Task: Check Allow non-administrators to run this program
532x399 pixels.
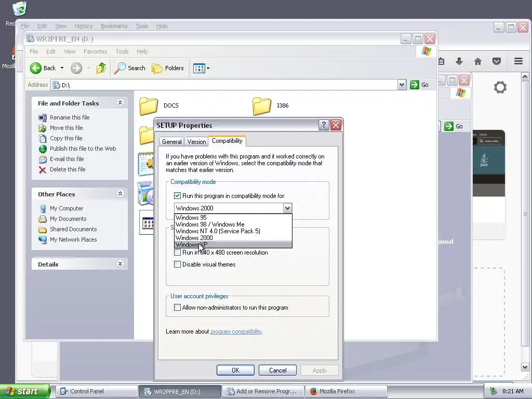Action: [x=177, y=308]
